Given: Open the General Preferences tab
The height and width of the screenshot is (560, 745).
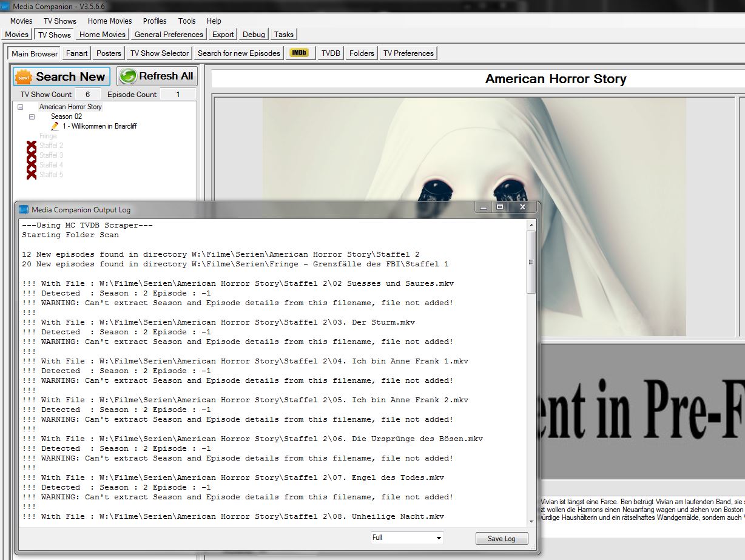Looking at the screenshot, I should click(169, 35).
